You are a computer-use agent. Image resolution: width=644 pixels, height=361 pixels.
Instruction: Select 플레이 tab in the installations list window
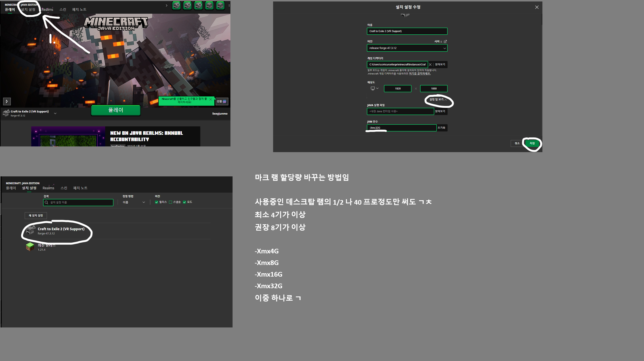pyautogui.click(x=11, y=188)
